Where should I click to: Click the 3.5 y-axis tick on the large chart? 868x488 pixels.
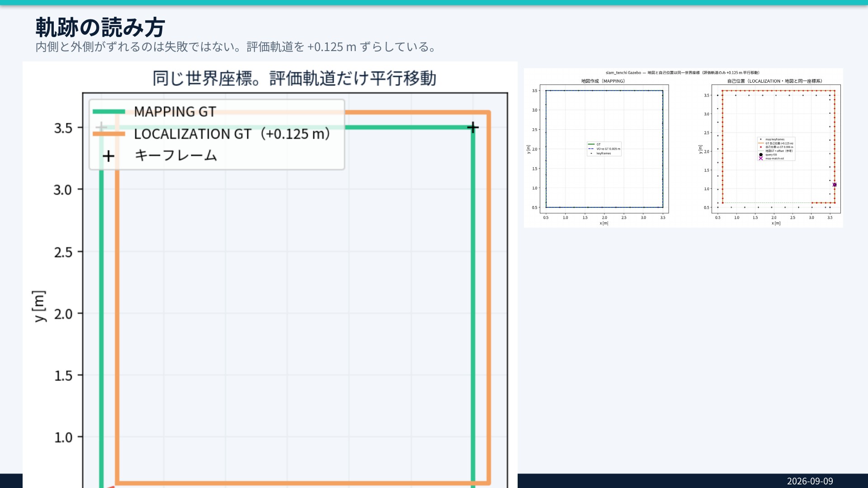pos(63,128)
